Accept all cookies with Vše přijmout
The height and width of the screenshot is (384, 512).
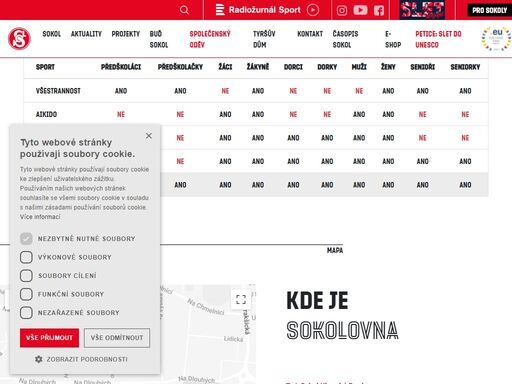[49, 338]
